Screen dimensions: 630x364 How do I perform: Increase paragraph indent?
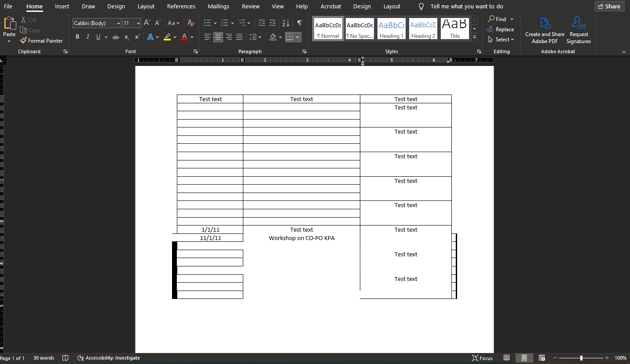[272, 23]
